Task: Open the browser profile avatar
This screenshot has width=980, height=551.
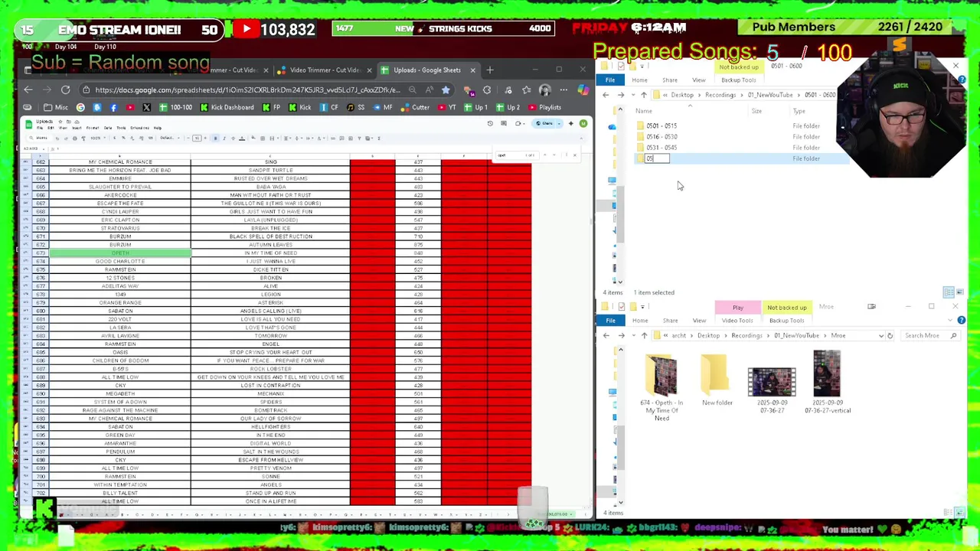Action: click(544, 90)
